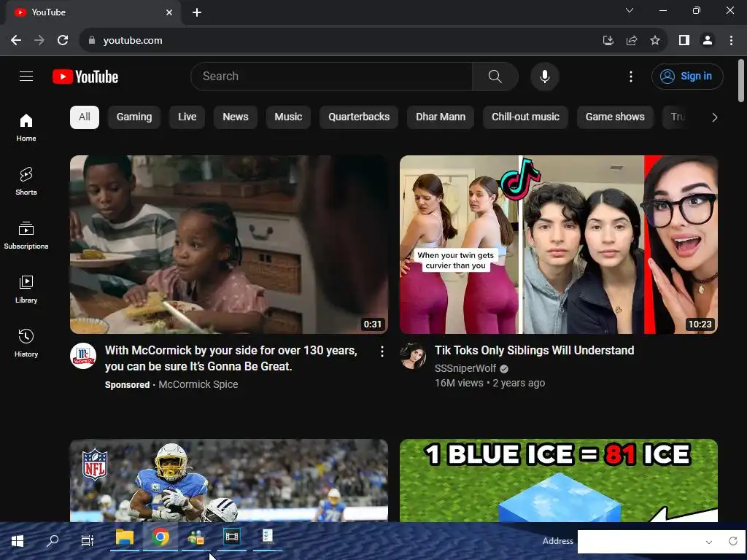
Task: Click McCormick channel avatar
Action: 83,356
